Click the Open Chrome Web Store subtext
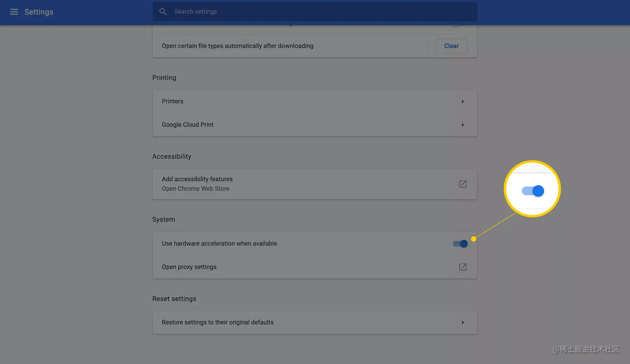The image size is (630, 364). coord(195,189)
